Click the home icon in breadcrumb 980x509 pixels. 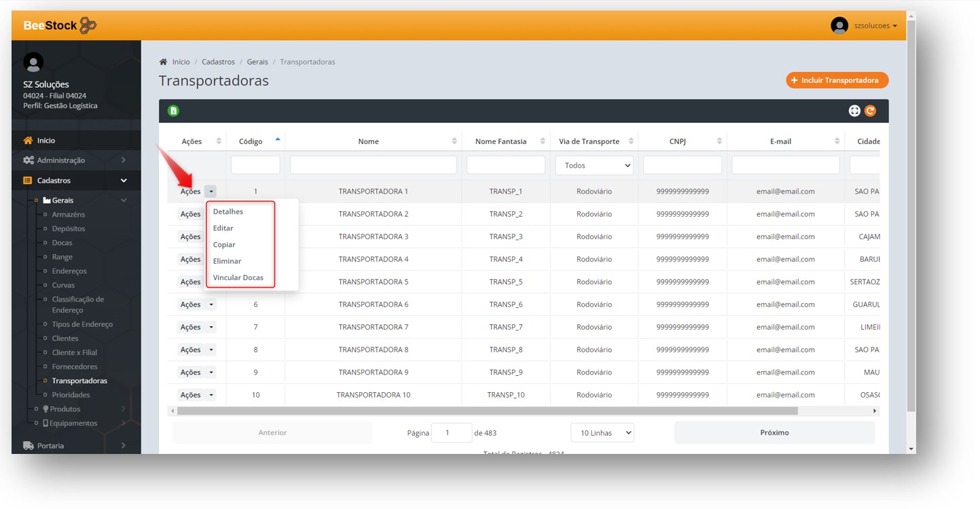point(163,62)
